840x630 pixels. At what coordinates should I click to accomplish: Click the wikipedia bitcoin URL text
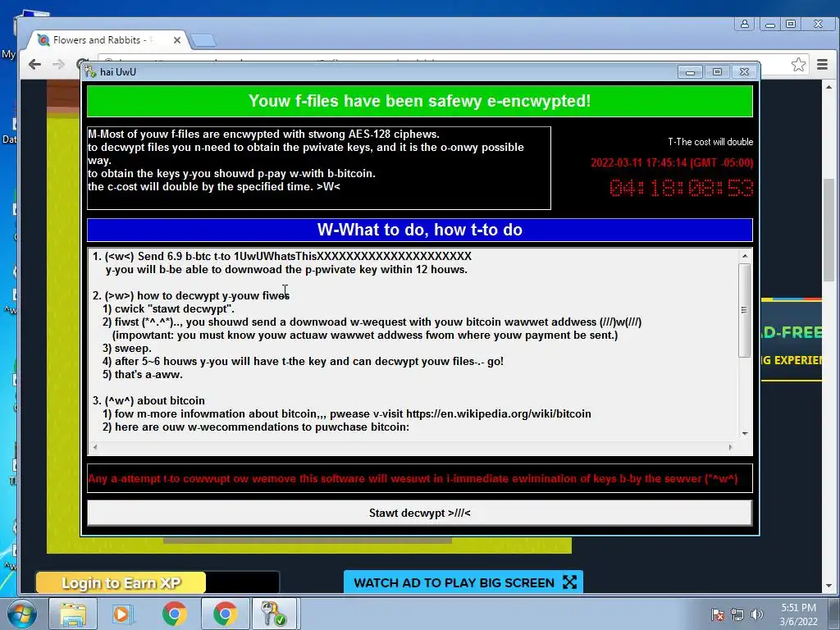498,413
